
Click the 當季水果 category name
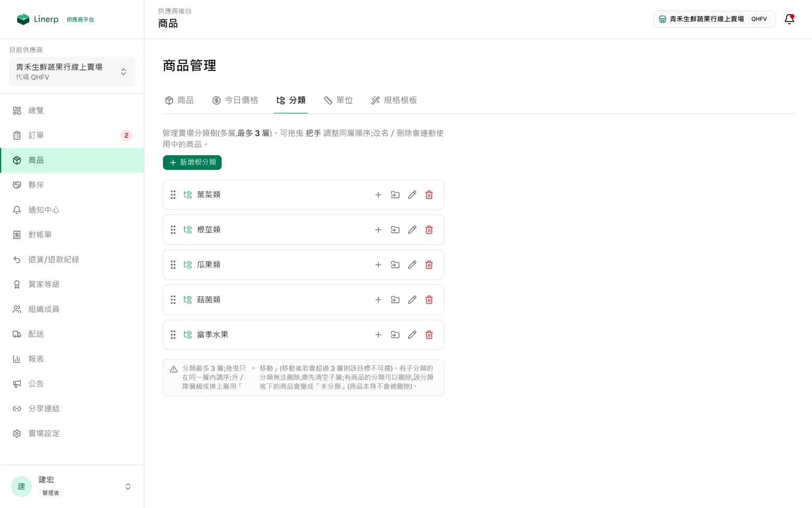pyautogui.click(x=212, y=334)
